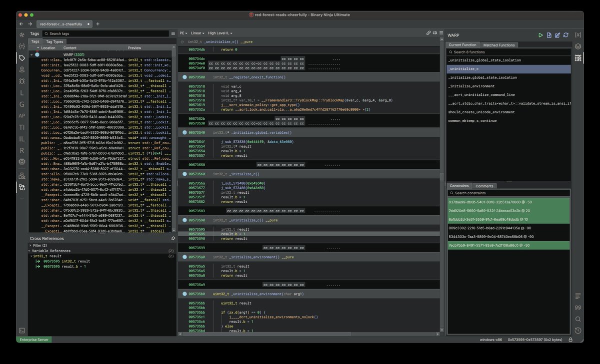Select the cross references swap sidebar icon
Viewport: 600px width, 364px height.
21,187
